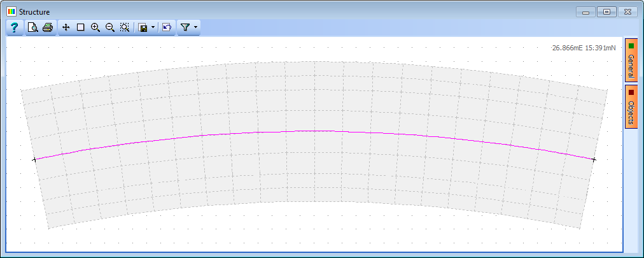
Task: Click the filter funnel icon
Action: (x=185, y=27)
